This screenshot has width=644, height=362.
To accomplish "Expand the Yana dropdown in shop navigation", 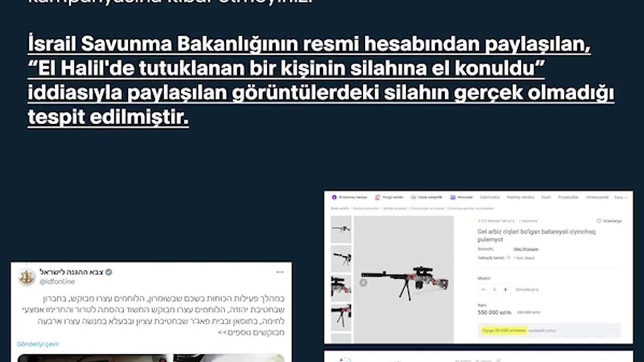I will [x=620, y=197].
